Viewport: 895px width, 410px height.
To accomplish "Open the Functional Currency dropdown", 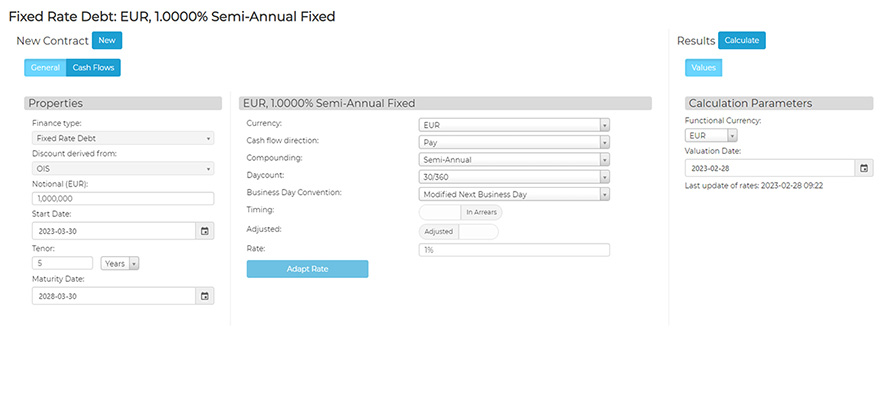I will click(x=712, y=135).
